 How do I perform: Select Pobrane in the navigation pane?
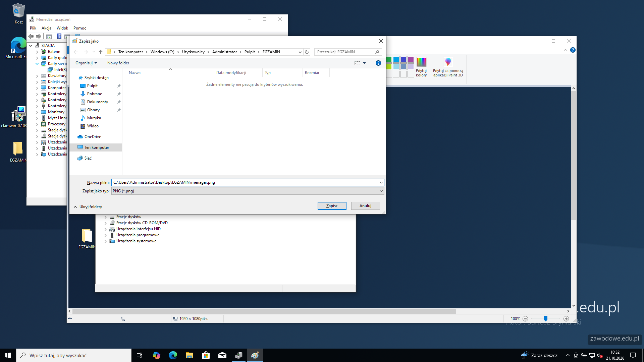tap(95, 94)
